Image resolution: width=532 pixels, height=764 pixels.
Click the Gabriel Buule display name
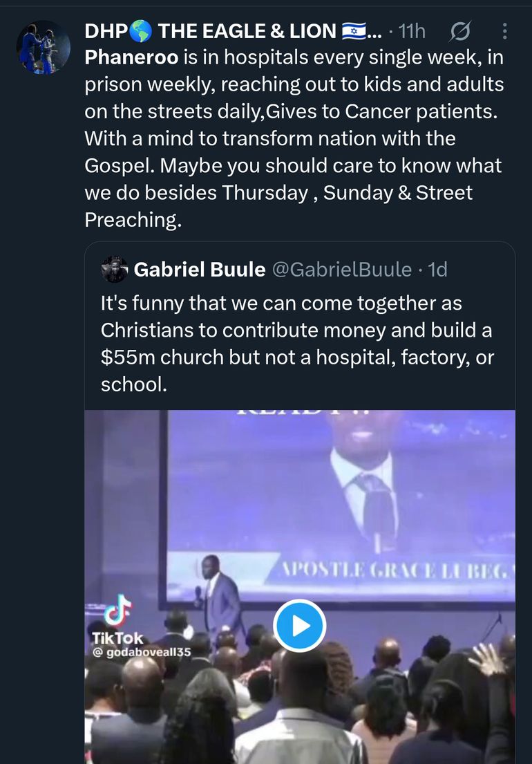199,269
